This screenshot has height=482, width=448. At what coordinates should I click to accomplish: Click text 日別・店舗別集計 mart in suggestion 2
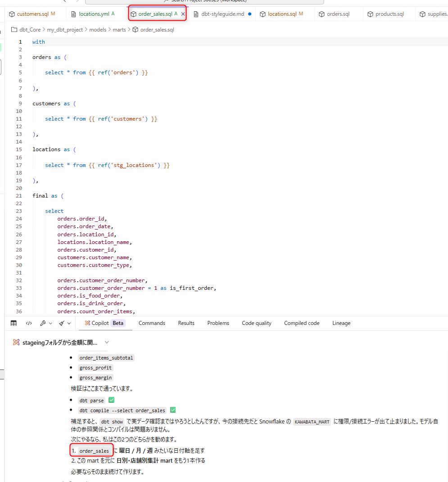click(x=145, y=460)
